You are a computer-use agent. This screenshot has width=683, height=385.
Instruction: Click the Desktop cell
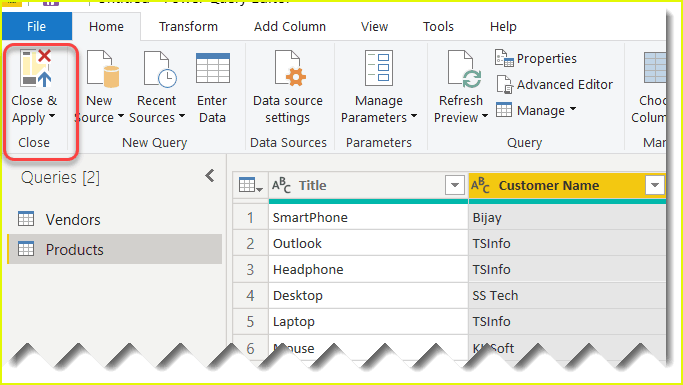(x=369, y=295)
